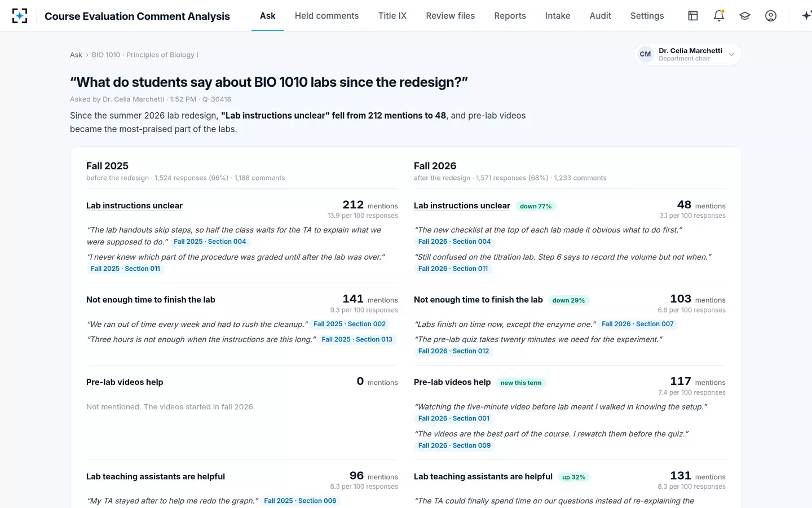This screenshot has width=812, height=508.
Task: Click the "212" mentions count
Action: pos(353,205)
